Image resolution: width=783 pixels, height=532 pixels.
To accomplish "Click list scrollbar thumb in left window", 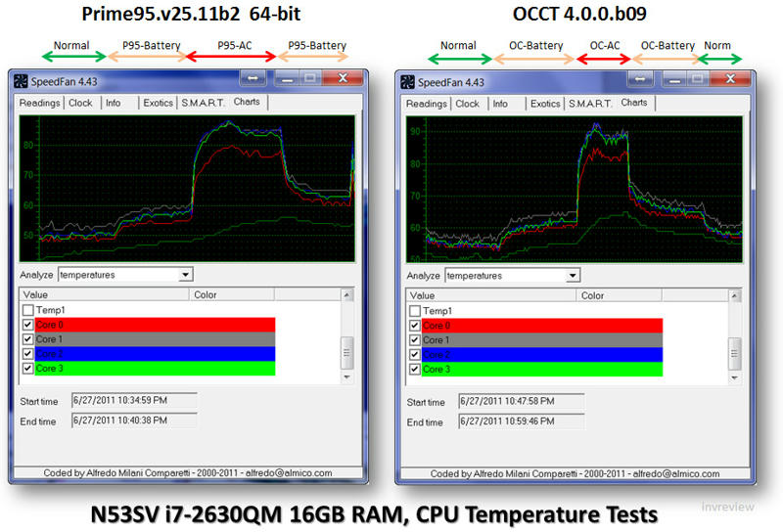I will [x=347, y=353].
